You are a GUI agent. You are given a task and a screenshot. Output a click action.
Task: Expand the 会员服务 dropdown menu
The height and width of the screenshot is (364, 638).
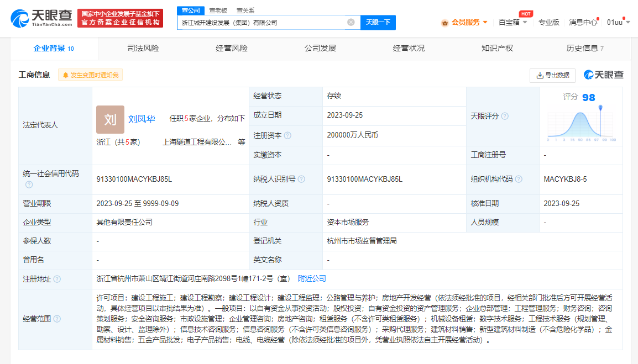tap(465, 22)
